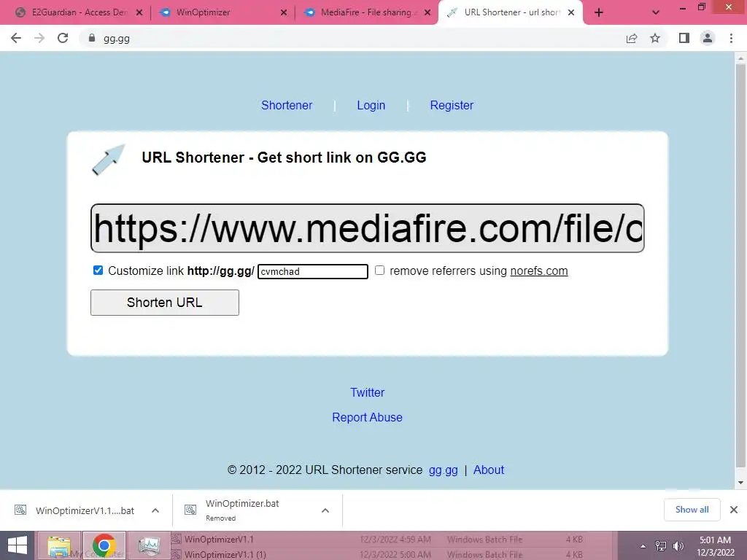Screen dimensions: 747x560
Task: Bookmark this page with the star icon
Action: pos(655,38)
